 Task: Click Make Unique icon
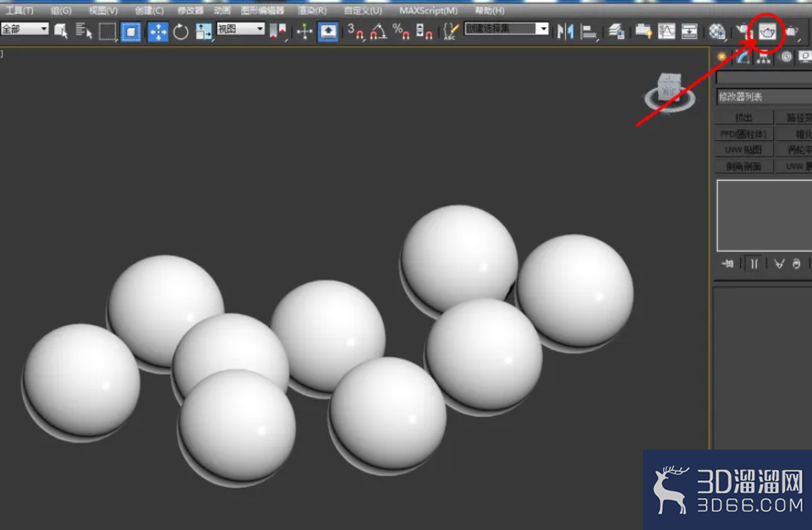pyautogui.click(x=779, y=264)
